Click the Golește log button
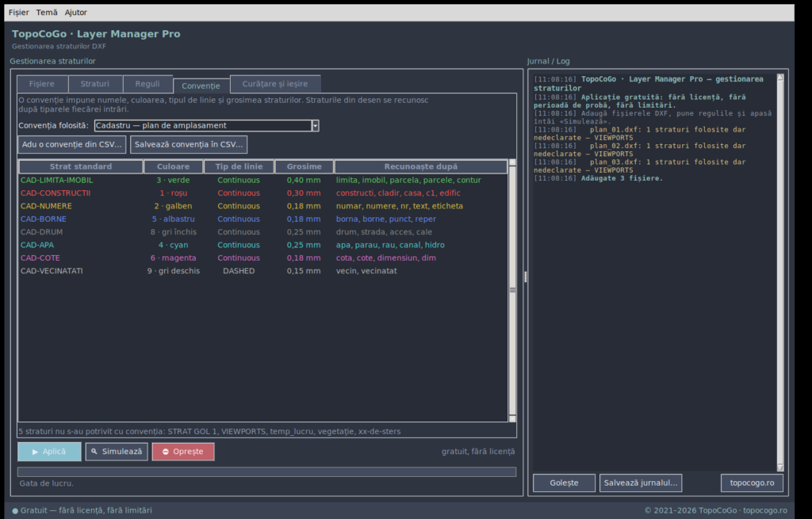The height and width of the screenshot is (519, 812). point(564,483)
